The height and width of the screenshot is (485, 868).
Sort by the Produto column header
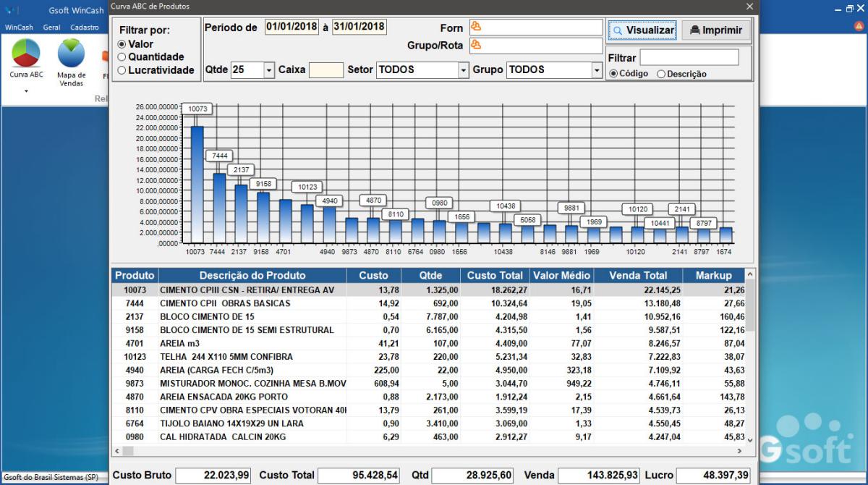click(x=135, y=276)
